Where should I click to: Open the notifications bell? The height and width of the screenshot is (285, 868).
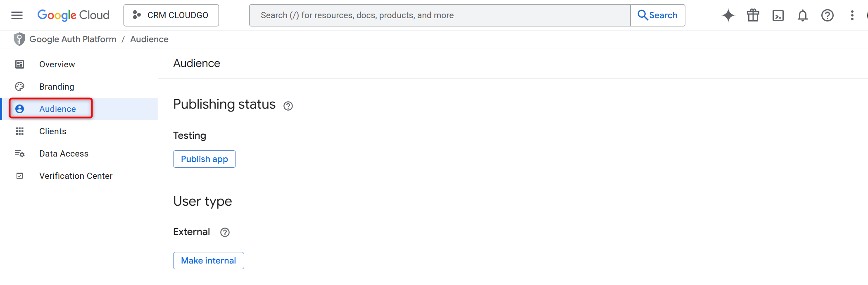click(x=802, y=15)
